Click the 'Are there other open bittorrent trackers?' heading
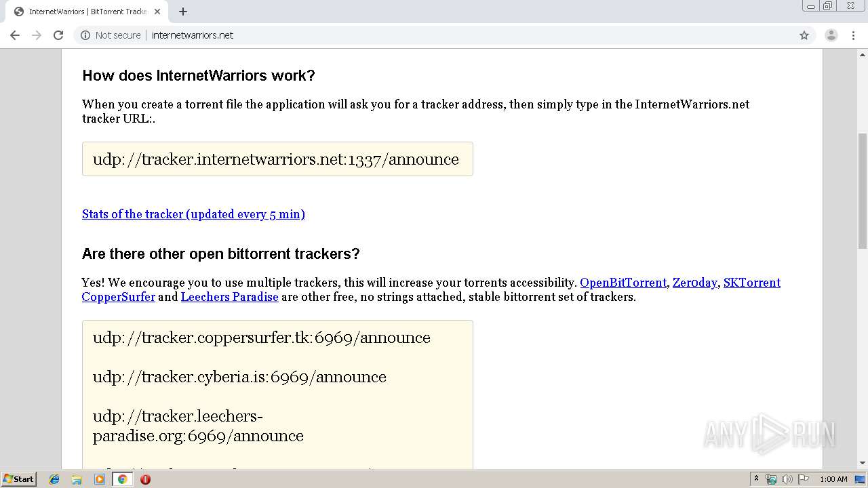This screenshot has width=868, height=488. coord(221,253)
